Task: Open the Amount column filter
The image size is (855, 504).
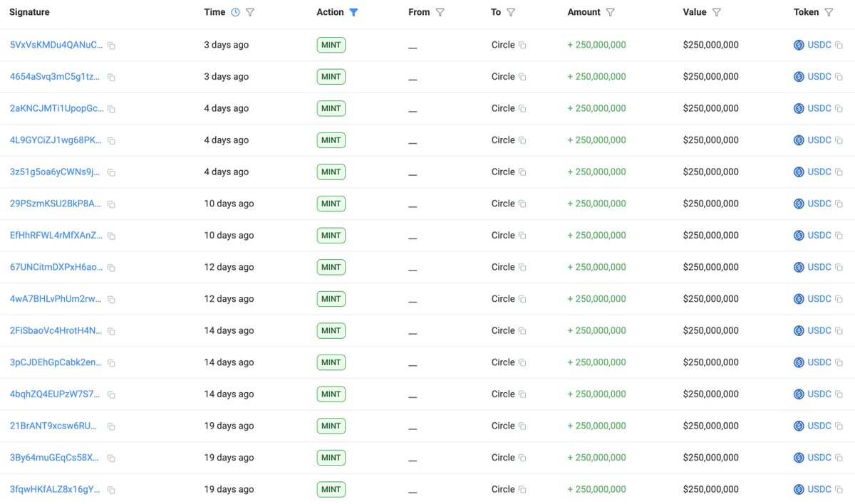Action: pyautogui.click(x=610, y=12)
